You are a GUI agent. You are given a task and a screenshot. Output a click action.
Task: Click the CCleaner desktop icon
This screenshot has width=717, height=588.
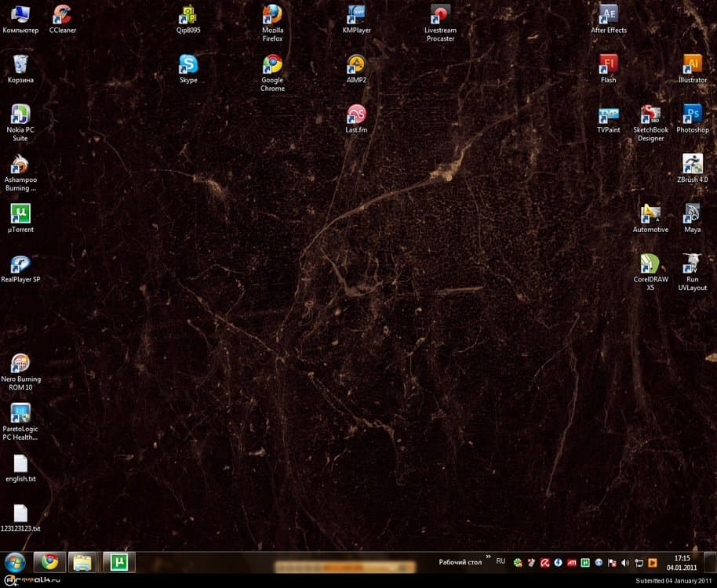coord(62,15)
